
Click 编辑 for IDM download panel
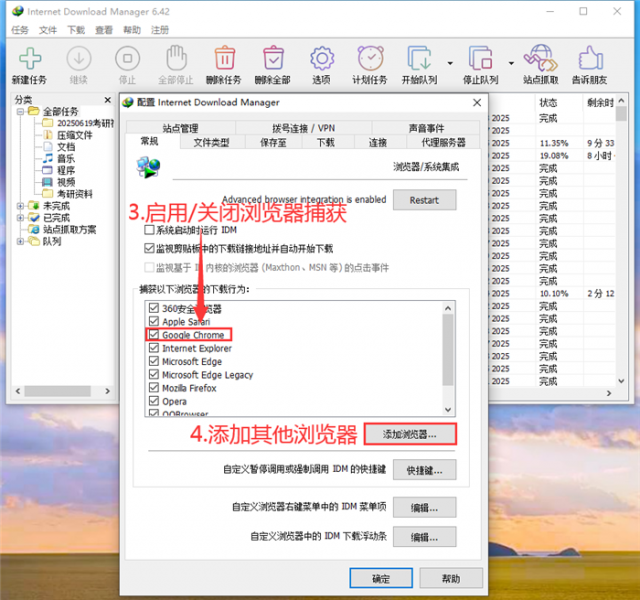coord(424,537)
